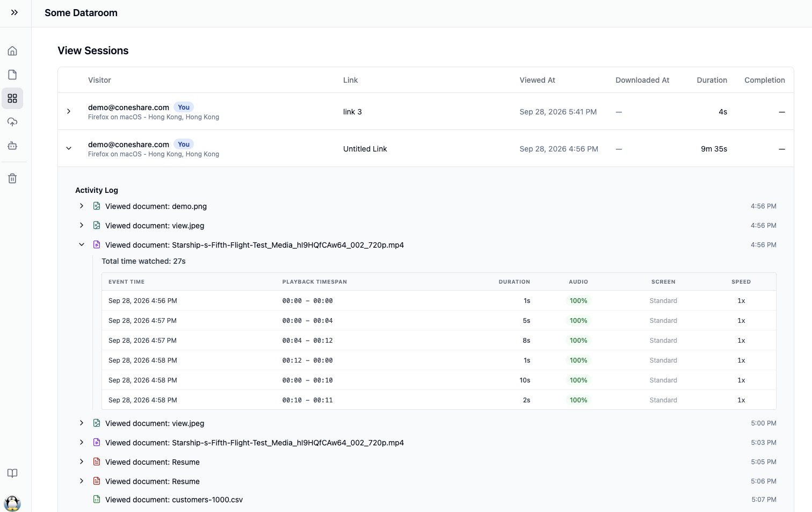Click the 9m 35s session duration
Screen dimensions: 812x512
coord(714,149)
